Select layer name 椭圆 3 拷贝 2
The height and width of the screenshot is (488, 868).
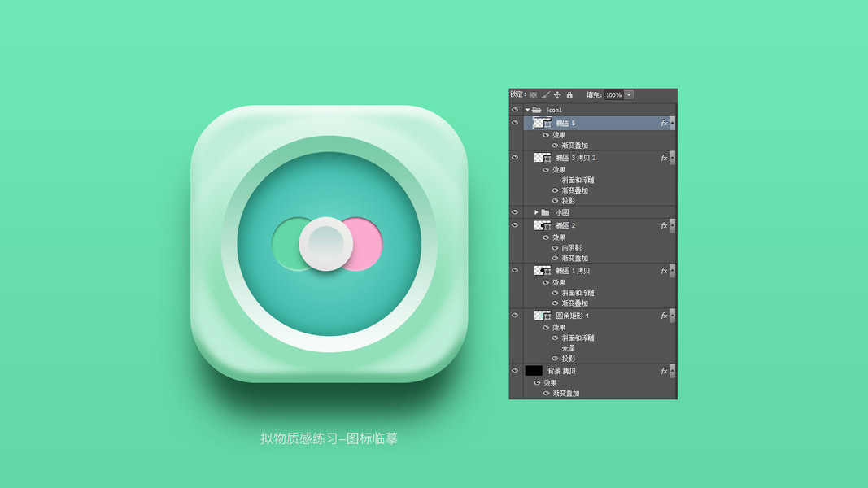click(576, 158)
